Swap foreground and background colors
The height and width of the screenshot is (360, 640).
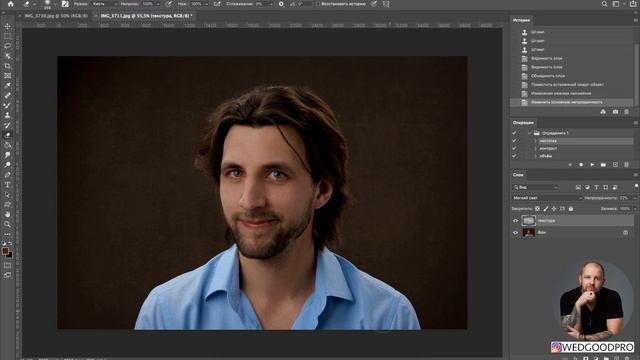(x=10, y=244)
